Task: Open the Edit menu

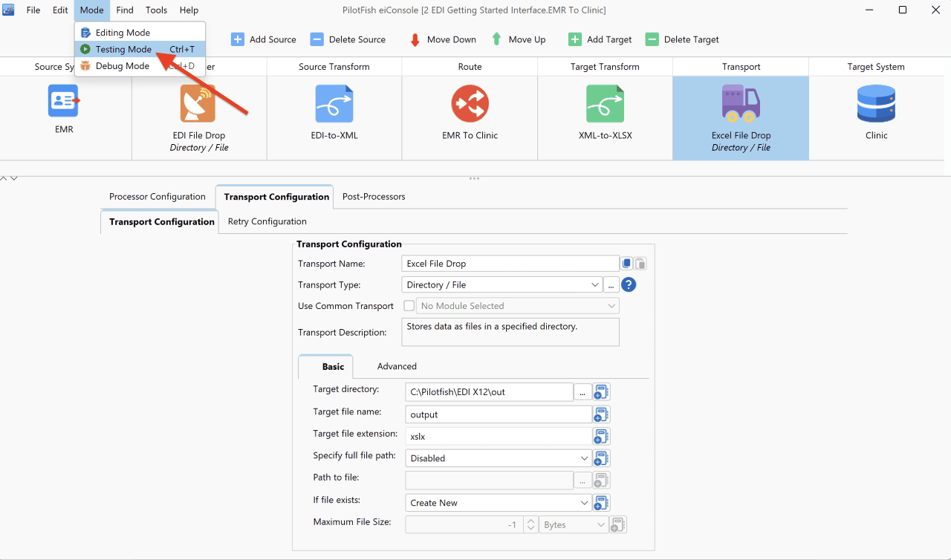Action: click(x=60, y=10)
